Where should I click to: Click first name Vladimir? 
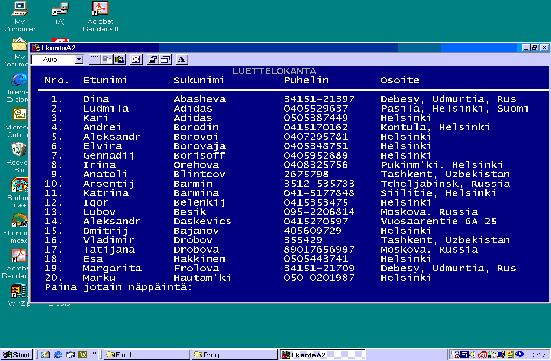pos(108,240)
